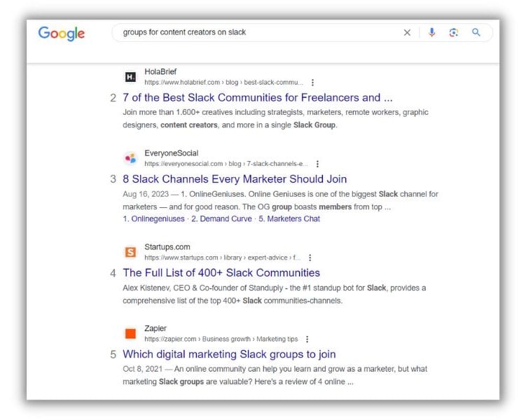This screenshot has width=526, height=420.
Task: Click the magnifying glass search icon
Action: [x=476, y=32]
